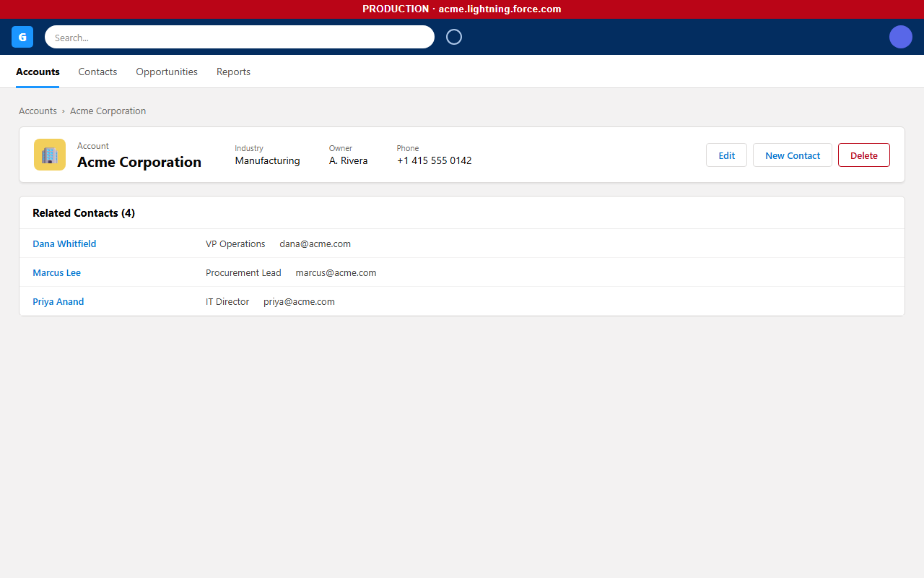Click the Acme Corporation account title
Image resolution: width=924 pixels, height=578 pixels.
(x=139, y=162)
